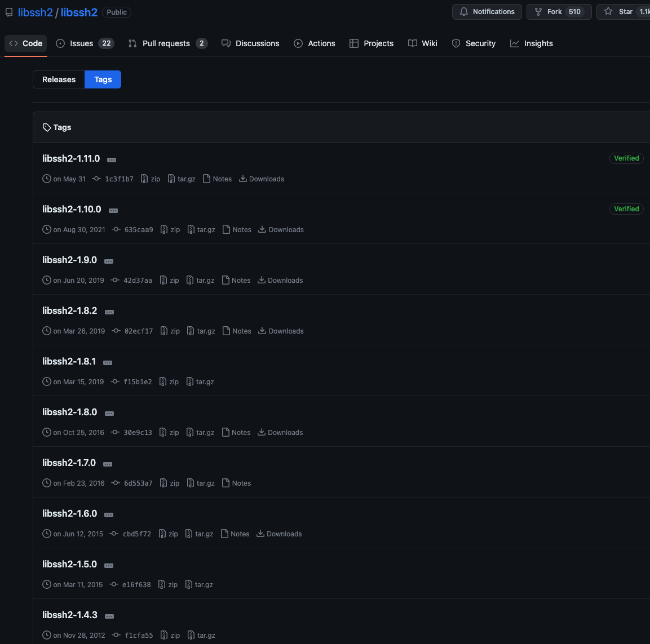650x644 pixels.
Task: Switch to the Releases view
Action: tap(59, 79)
